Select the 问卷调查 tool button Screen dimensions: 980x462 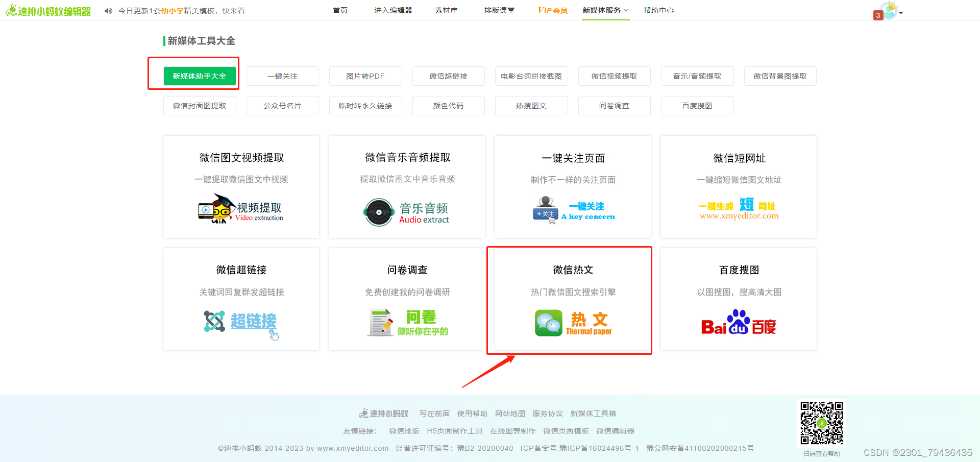(x=615, y=106)
